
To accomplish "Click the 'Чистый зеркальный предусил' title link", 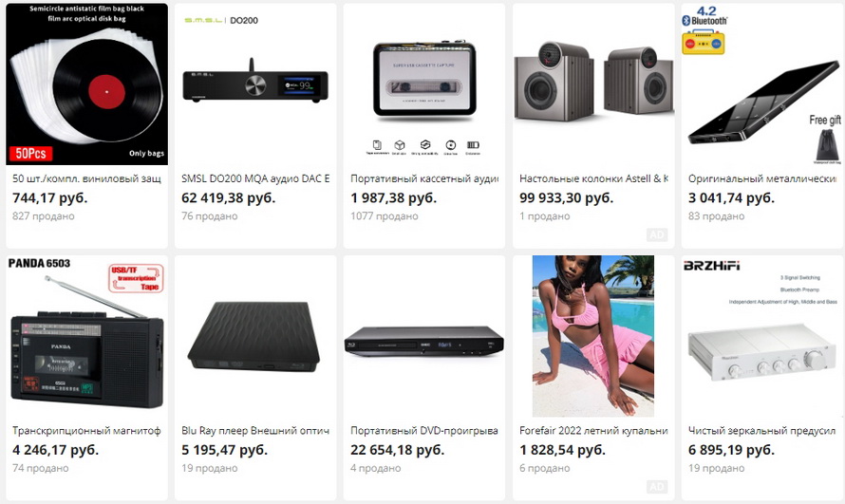I will pos(762,430).
